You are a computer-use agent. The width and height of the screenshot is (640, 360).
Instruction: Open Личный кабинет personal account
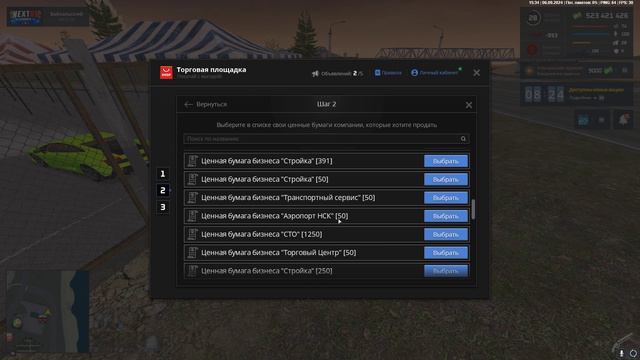[439, 73]
